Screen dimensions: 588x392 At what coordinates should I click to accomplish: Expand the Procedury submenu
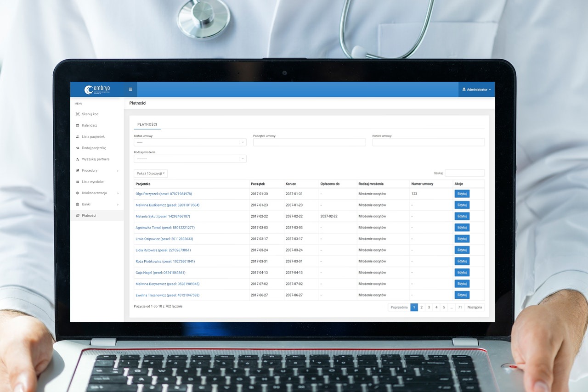96,171
